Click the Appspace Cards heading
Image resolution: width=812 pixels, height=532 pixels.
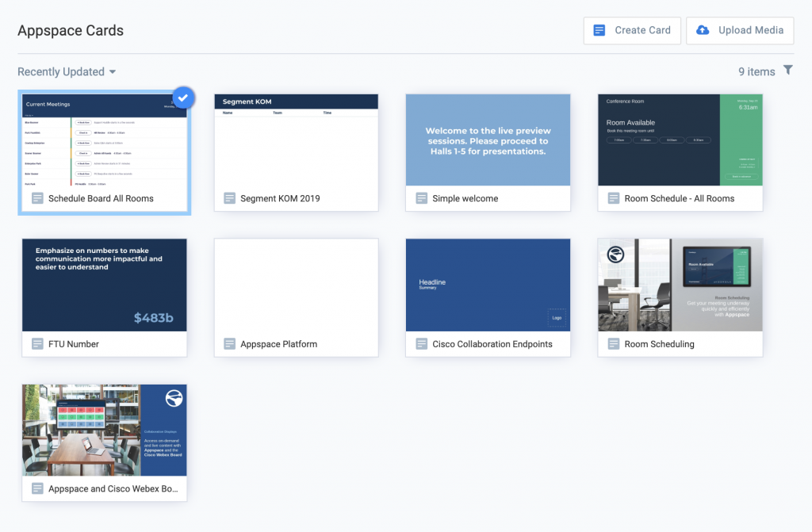click(71, 31)
